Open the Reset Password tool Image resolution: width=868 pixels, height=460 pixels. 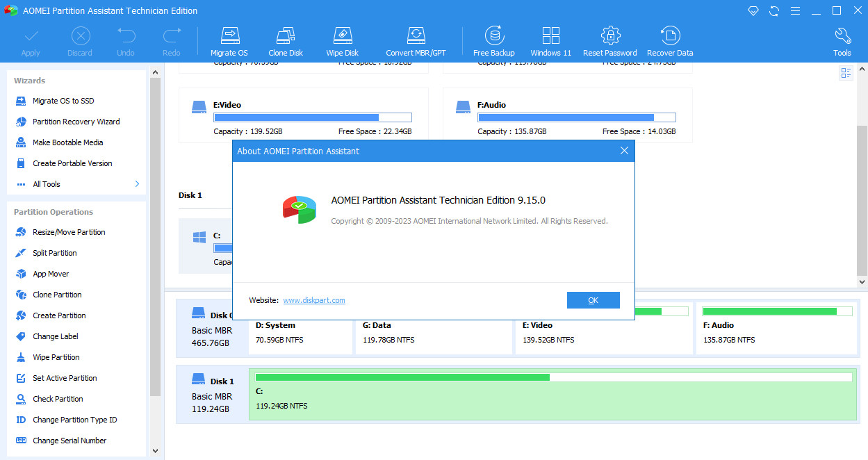click(x=609, y=42)
